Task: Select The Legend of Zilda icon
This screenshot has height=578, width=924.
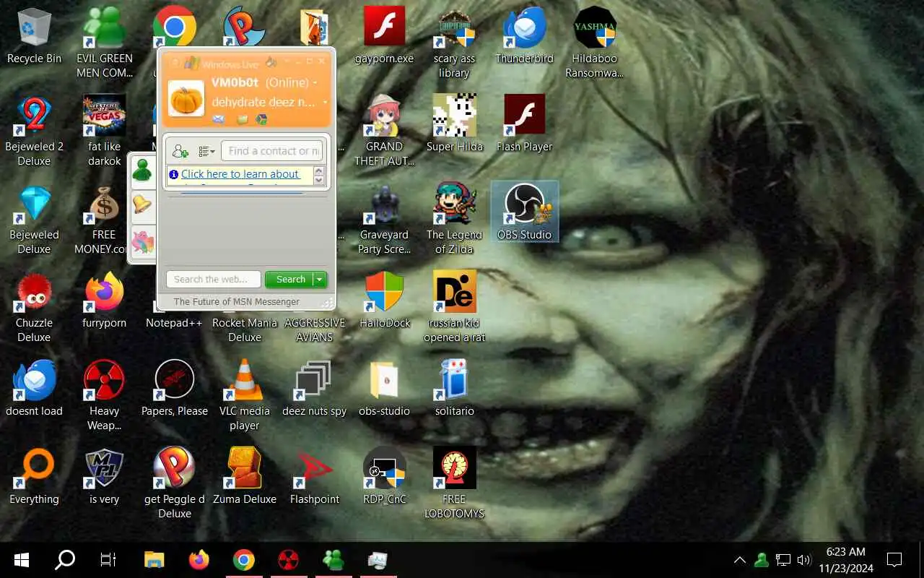Action: [454, 220]
